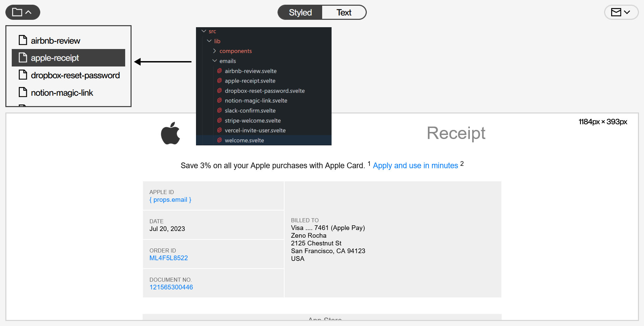Open the email options dropdown arrow
The image size is (644, 326).
(627, 12)
